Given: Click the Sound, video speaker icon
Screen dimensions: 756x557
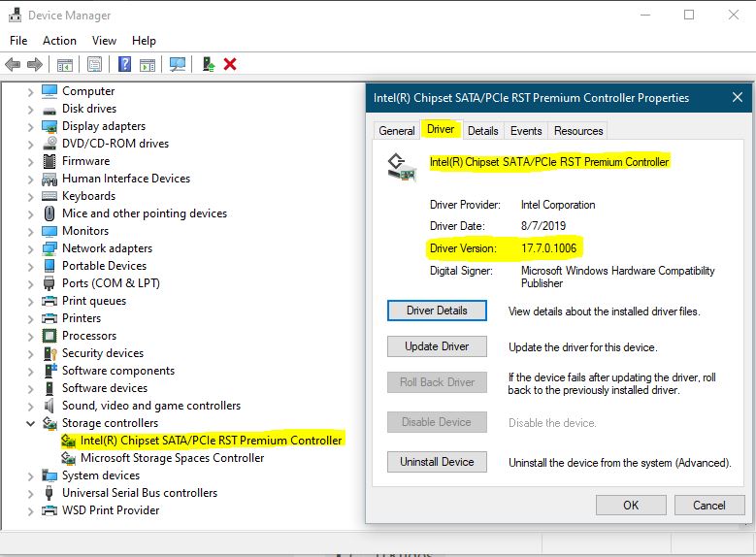Looking at the screenshot, I should (x=49, y=406).
